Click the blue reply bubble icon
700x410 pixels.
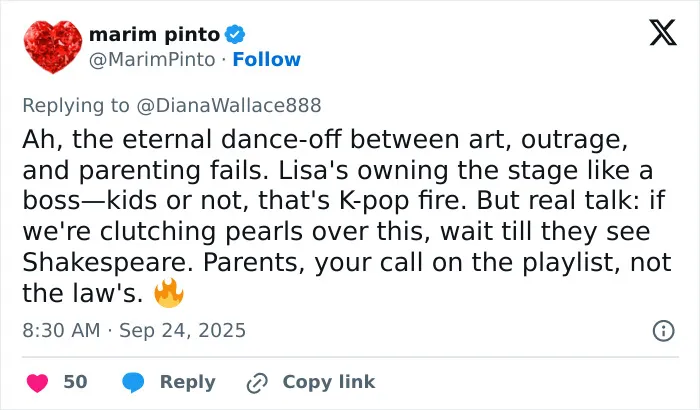coord(133,383)
